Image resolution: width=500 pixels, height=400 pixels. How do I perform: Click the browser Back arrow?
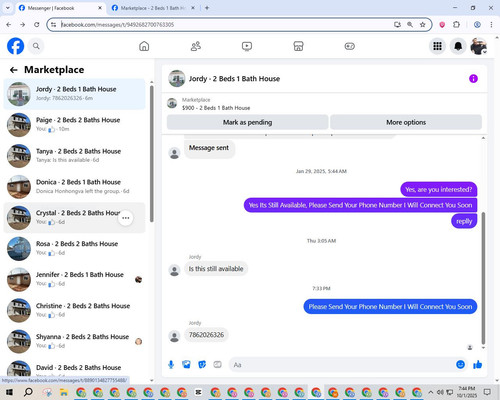tap(9, 25)
